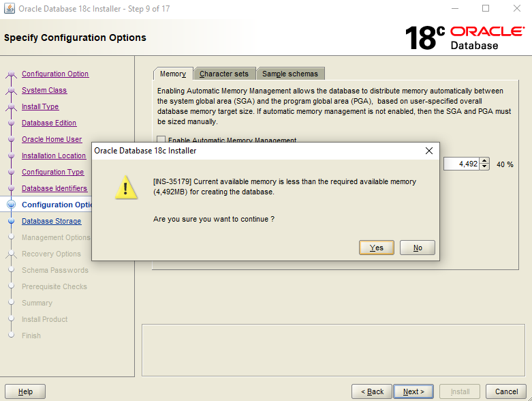The image size is (532, 401).
Task: Go to System Class step
Action: pyautogui.click(x=44, y=90)
